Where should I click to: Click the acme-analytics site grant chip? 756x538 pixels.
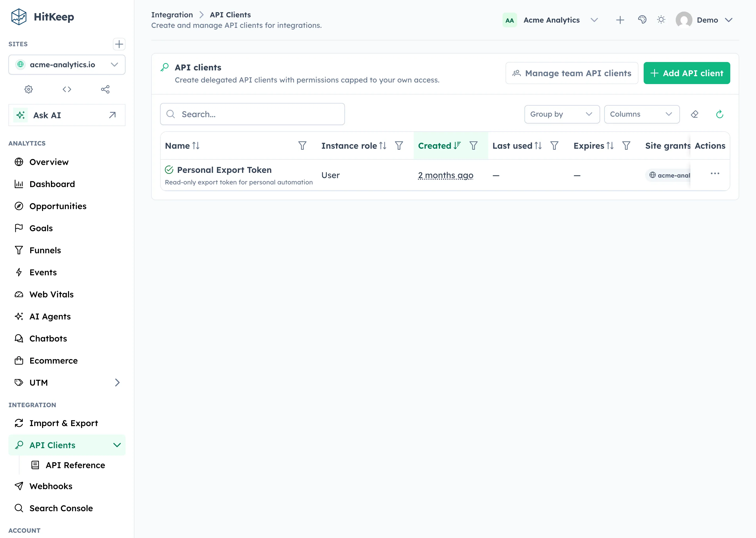pyautogui.click(x=669, y=175)
